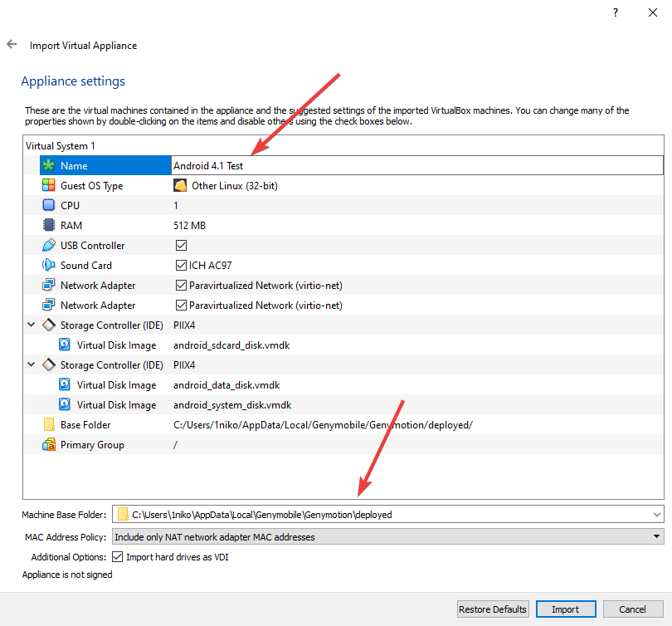Click the second PIIX4 controller value
This screenshot has width=672, height=626.
point(184,364)
